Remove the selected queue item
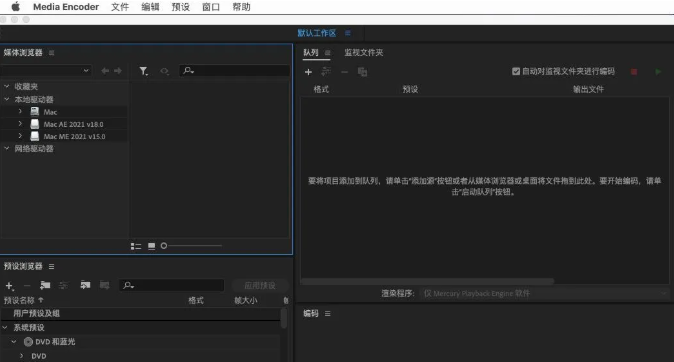Viewport: 674px width, 362px height. coord(344,72)
